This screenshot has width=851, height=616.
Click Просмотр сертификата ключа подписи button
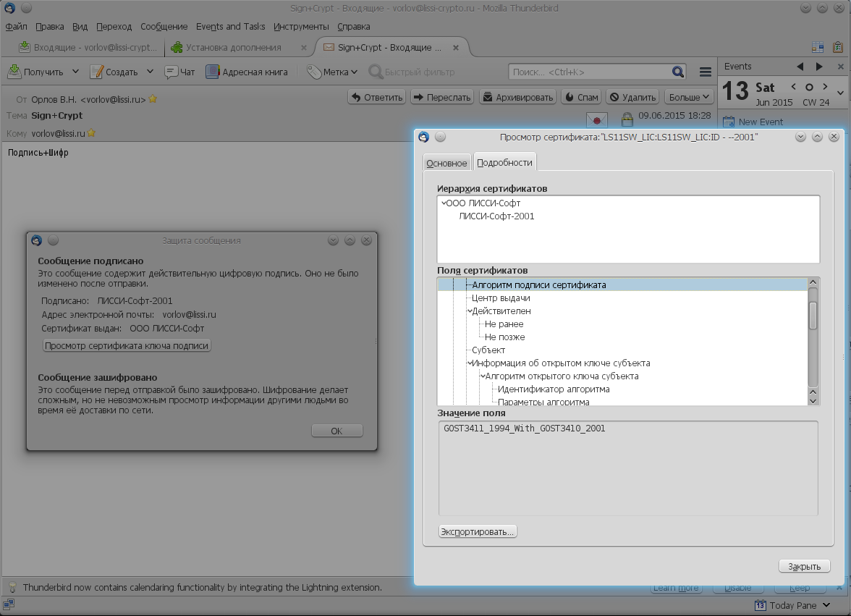point(127,346)
